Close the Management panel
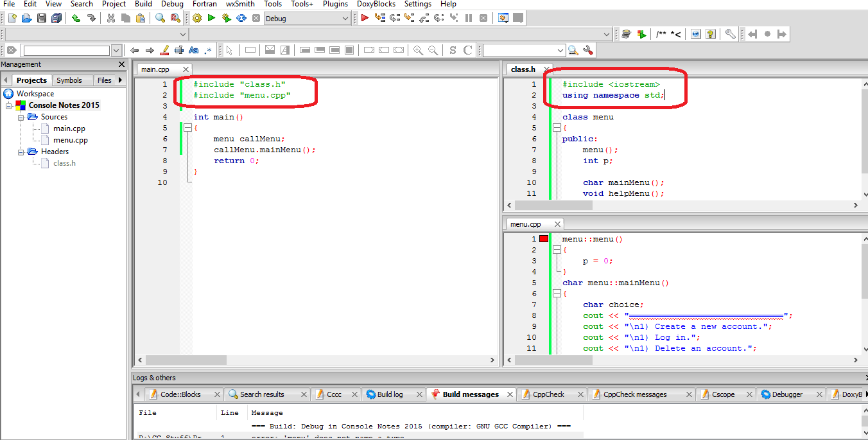This screenshot has width=868, height=440. (122, 64)
